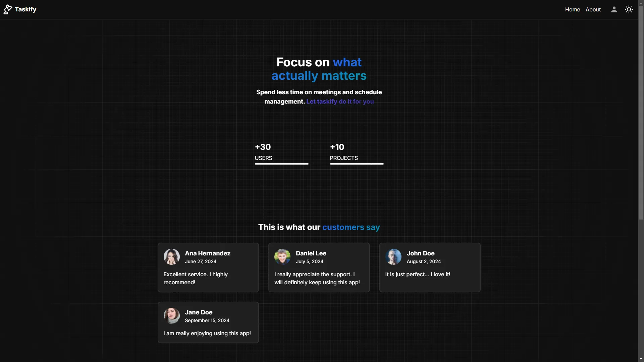Click the Taskify brand name
Screen dimensions: 644x362
[x=25, y=9]
